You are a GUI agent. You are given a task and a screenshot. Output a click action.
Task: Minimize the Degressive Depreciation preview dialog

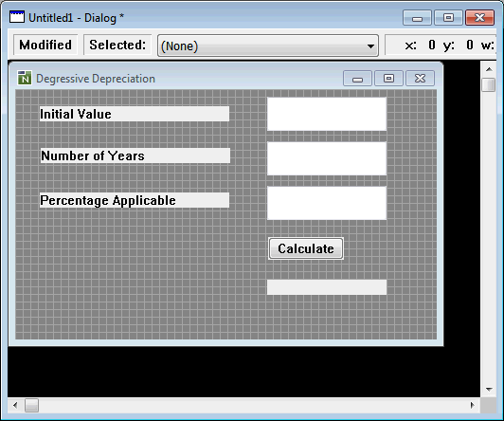[357, 79]
